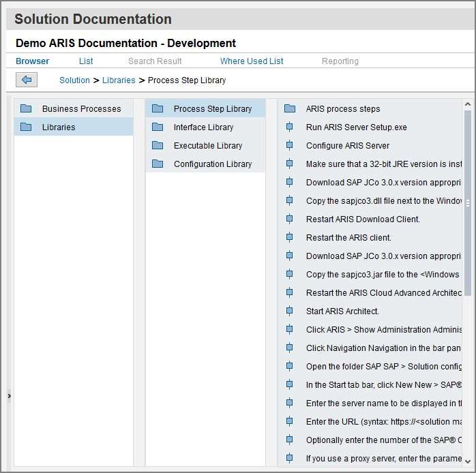The height and width of the screenshot is (473, 476).
Task: Open the Reporting tab
Action: click(x=340, y=61)
